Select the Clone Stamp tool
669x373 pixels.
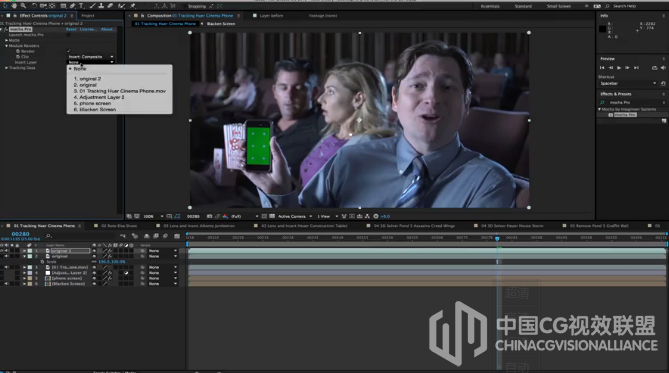pos(101,6)
